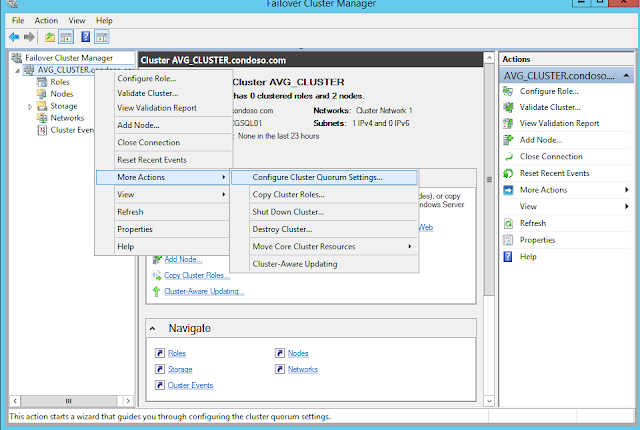Open More Actions submenu arrow in Actions pane
640x430 pixels.
coord(627,190)
